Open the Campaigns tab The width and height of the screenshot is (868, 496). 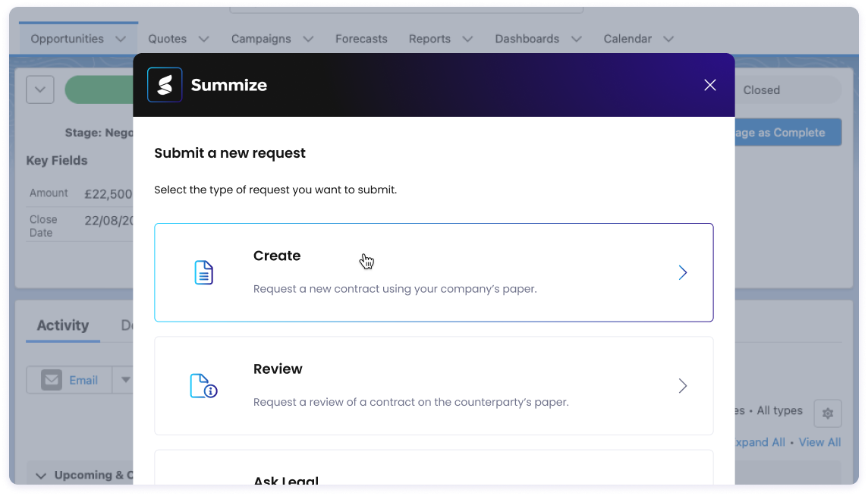pos(261,39)
